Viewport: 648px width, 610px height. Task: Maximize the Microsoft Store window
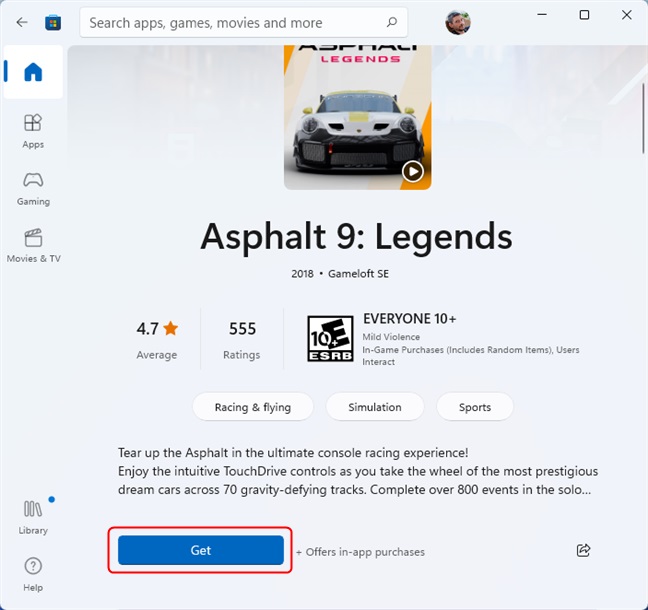tap(584, 15)
